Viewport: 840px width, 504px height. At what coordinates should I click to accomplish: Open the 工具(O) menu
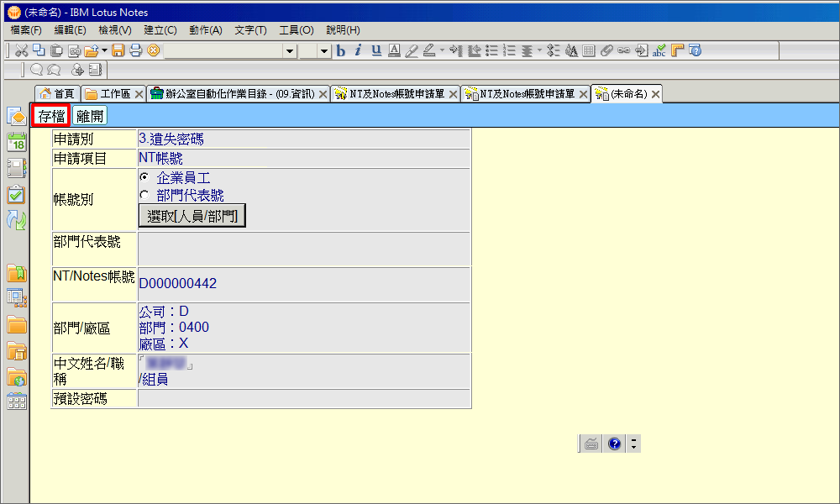[x=297, y=30]
